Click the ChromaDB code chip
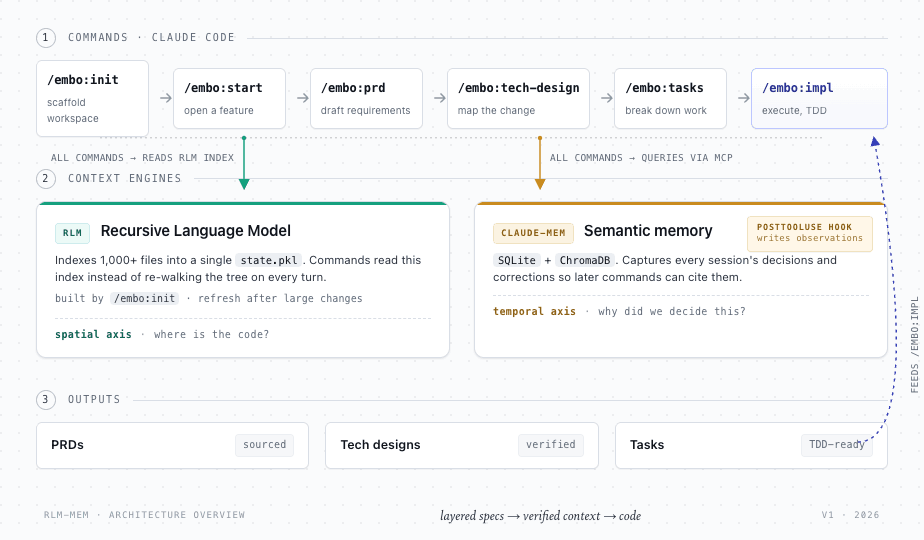This screenshot has height=540, width=924. click(585, 260)
